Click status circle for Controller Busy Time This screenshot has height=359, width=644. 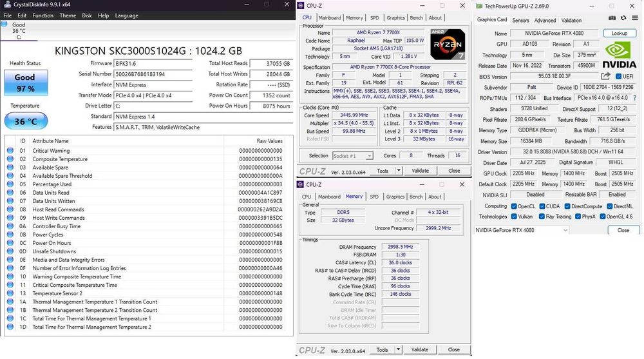pos(10,226)
